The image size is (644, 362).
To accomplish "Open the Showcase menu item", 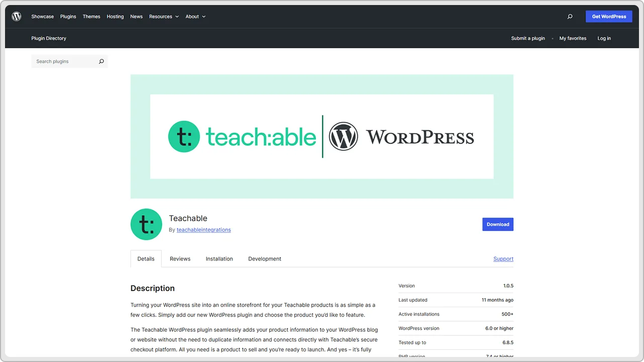I will [x=42, y=17].
